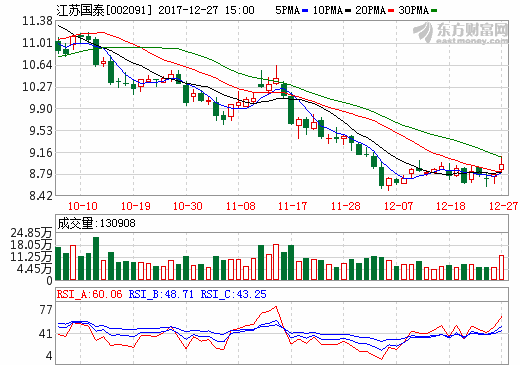Click the 10-19 date label
The width and height of the screenshot is (520, 365).
pos(136,206)
